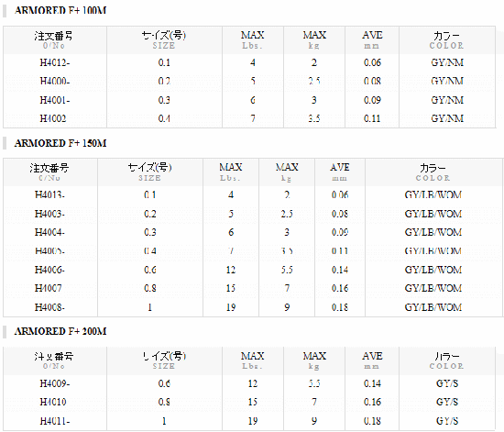Click the H4002 order number
The height and width of the screenshot is (432, 504).
tap(53, 118)
